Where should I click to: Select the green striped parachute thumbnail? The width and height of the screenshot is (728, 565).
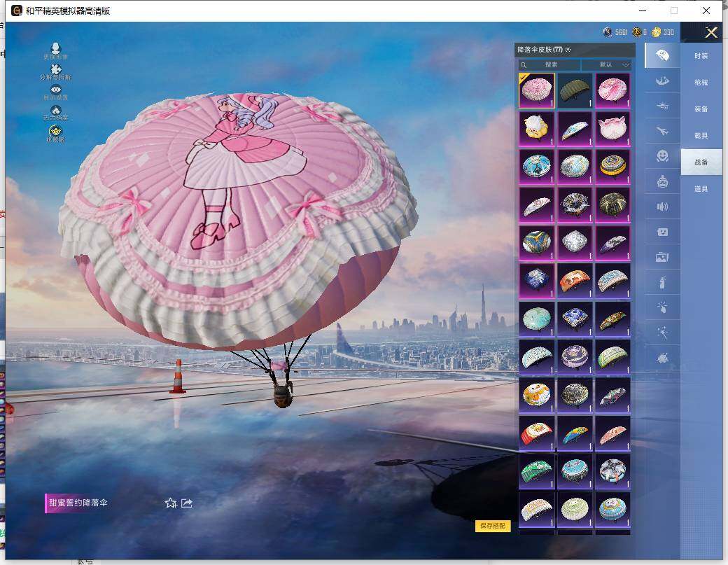536,470
